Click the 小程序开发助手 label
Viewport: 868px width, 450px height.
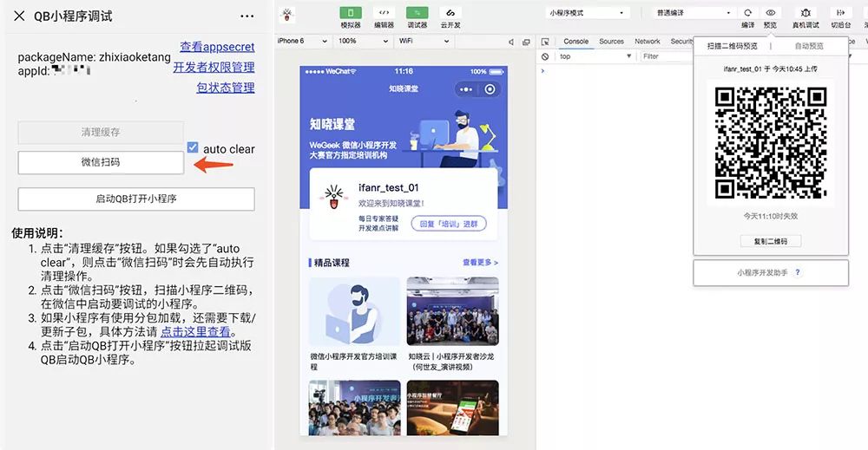762,272
